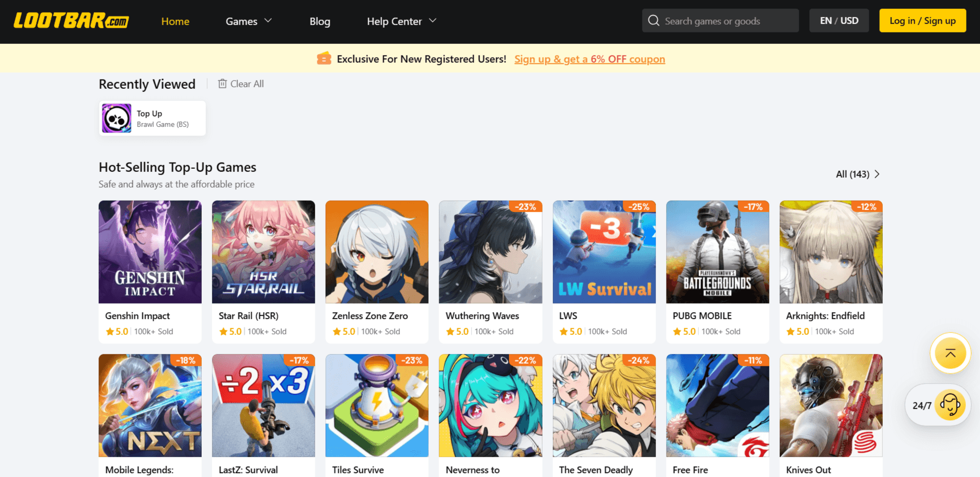Click the coupon icon in the banner
This screenshot has width=980, height=477.
(x=324, y=59)
